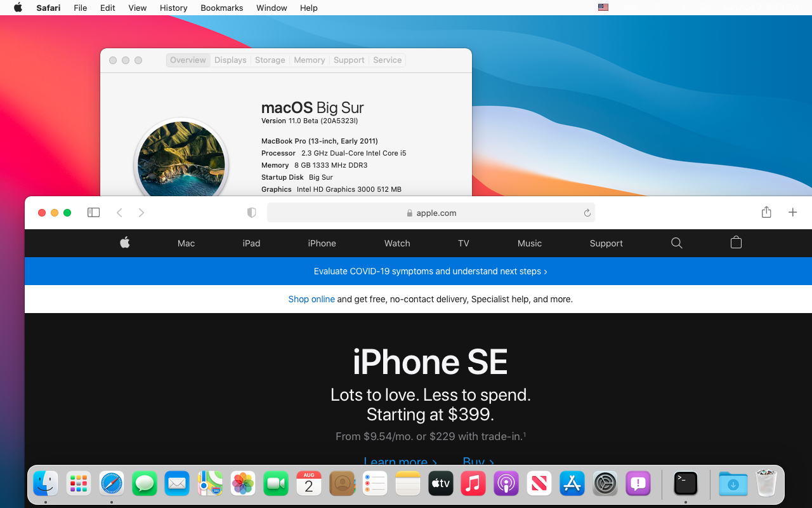Reload the apple.com page
Screen dimensions: 812x508
point(587,213)
